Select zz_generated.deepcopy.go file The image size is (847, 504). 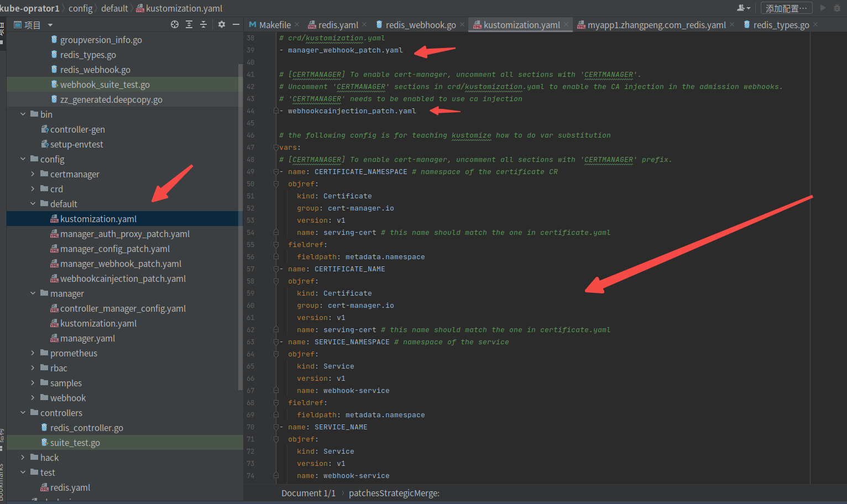(111, 99)
